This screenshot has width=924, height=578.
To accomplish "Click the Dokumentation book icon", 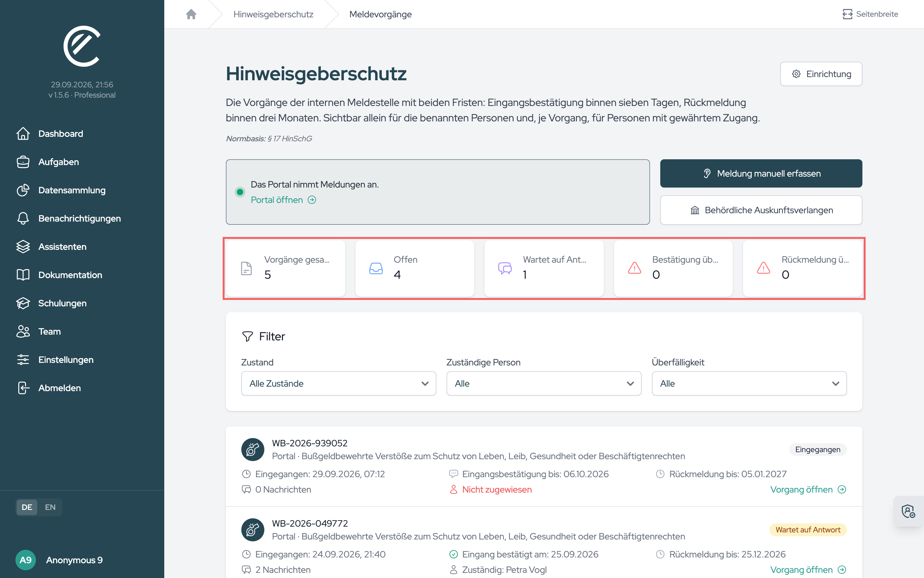I will [23, 275].
